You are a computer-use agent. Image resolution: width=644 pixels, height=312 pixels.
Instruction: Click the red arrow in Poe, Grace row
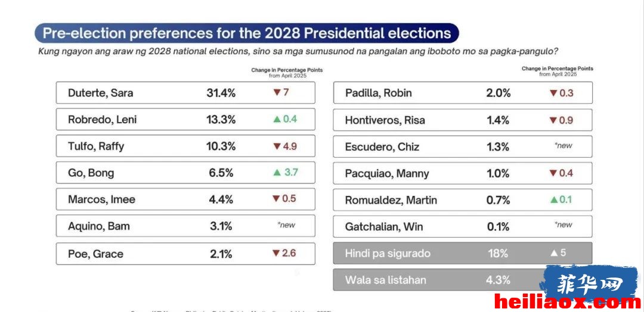tap(276, 254)
